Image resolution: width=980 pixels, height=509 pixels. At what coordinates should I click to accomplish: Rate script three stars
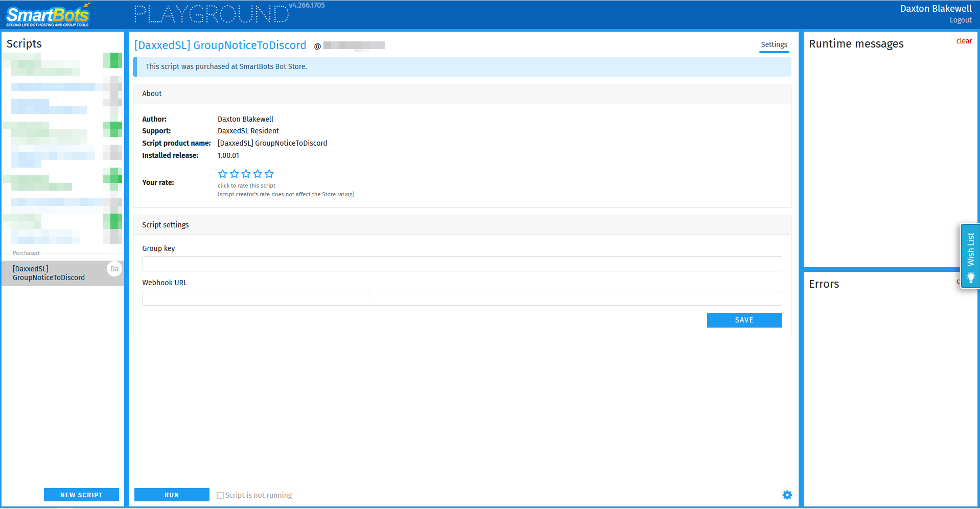246,174
